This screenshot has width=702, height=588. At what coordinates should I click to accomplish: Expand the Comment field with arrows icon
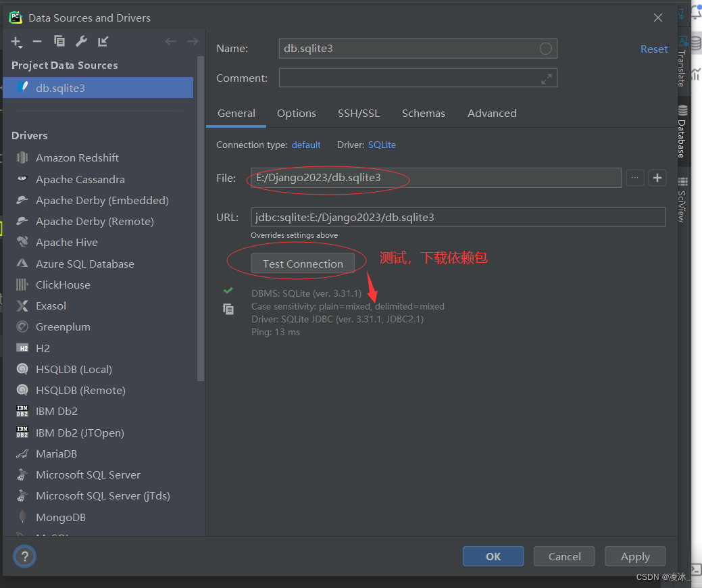[x=546, y=79]
